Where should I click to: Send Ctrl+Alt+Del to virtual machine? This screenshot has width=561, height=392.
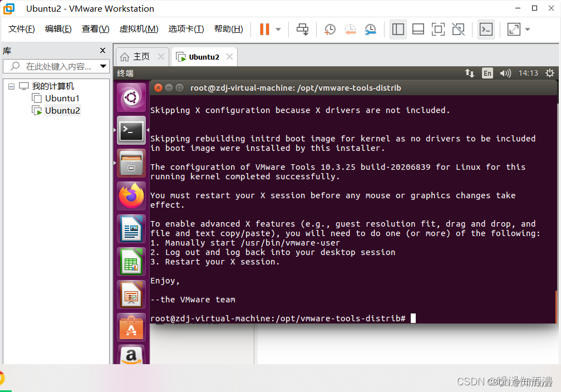(x=303, y=30)
